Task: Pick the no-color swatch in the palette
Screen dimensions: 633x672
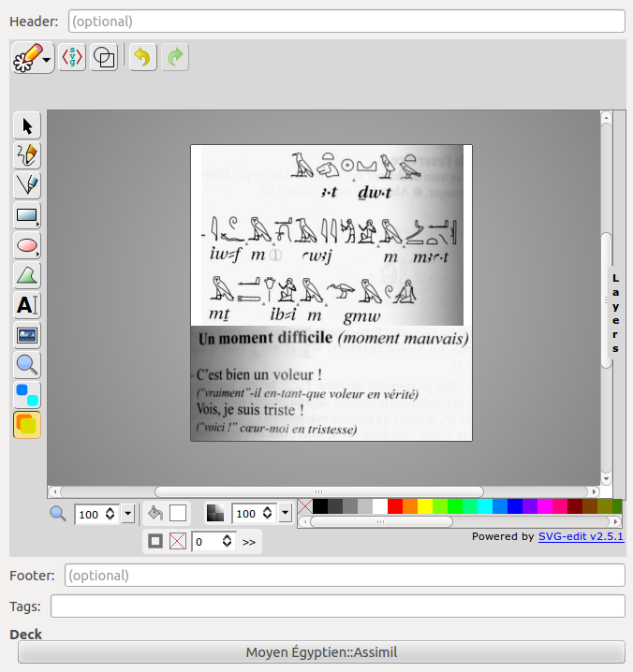Action: point(305,506)
